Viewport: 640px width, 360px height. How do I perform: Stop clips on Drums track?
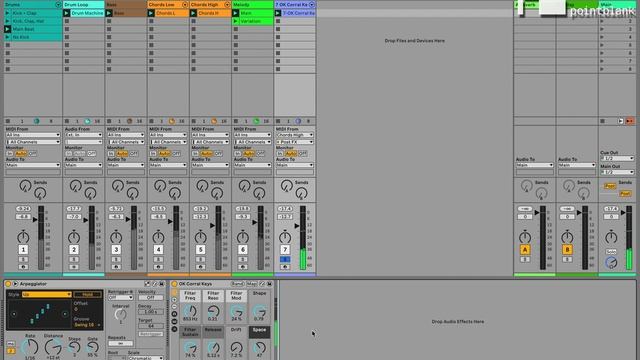click(8, 121)
